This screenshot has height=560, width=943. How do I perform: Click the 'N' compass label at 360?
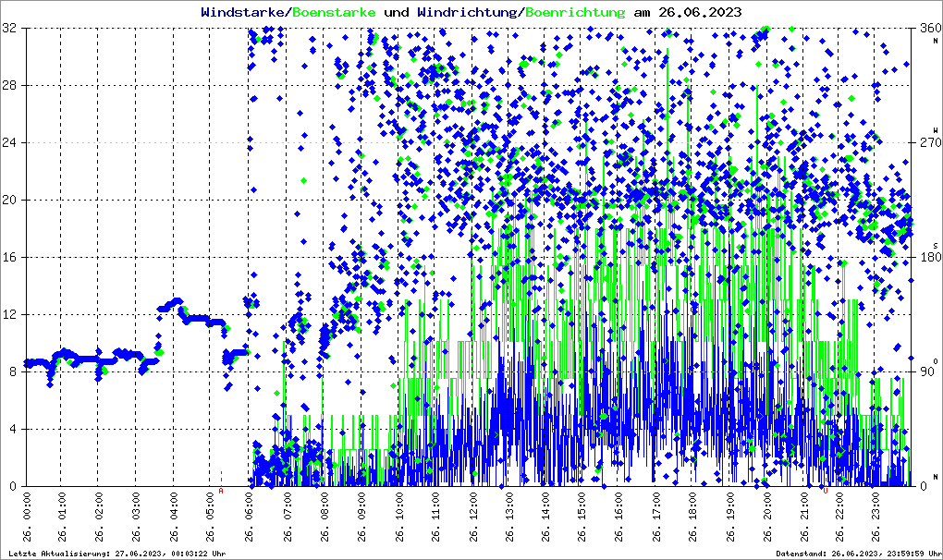936,39
